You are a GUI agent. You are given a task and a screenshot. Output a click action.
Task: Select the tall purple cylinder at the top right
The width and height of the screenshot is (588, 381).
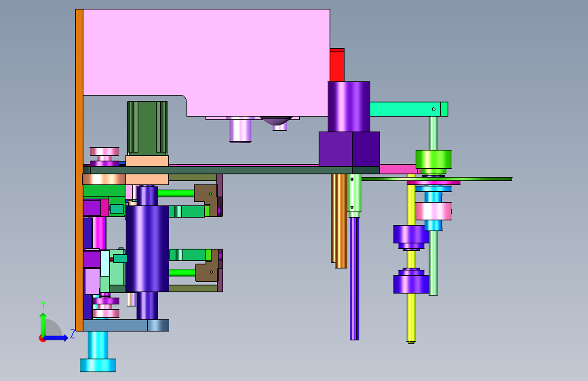[x=349, y=106]
